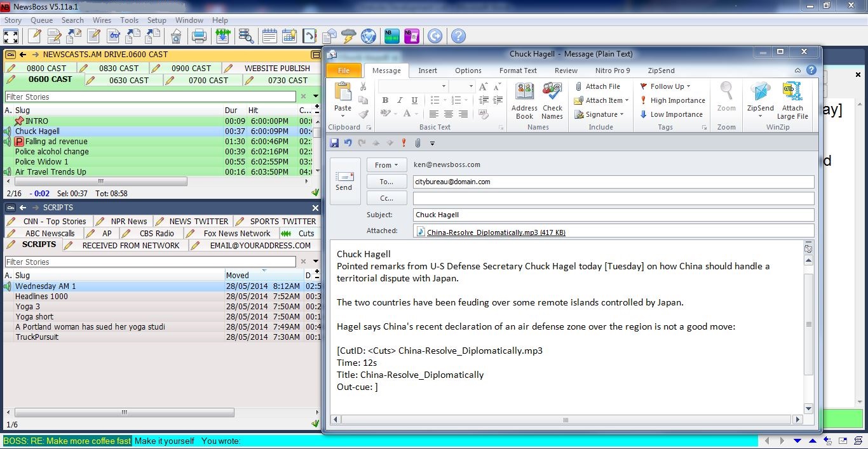Click the Send button
Screen dimensions: 868x449
click(344, 182)
